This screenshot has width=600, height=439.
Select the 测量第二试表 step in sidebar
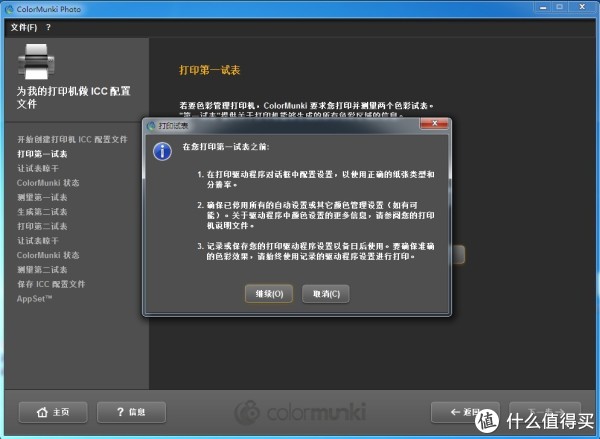coord(42,270)
